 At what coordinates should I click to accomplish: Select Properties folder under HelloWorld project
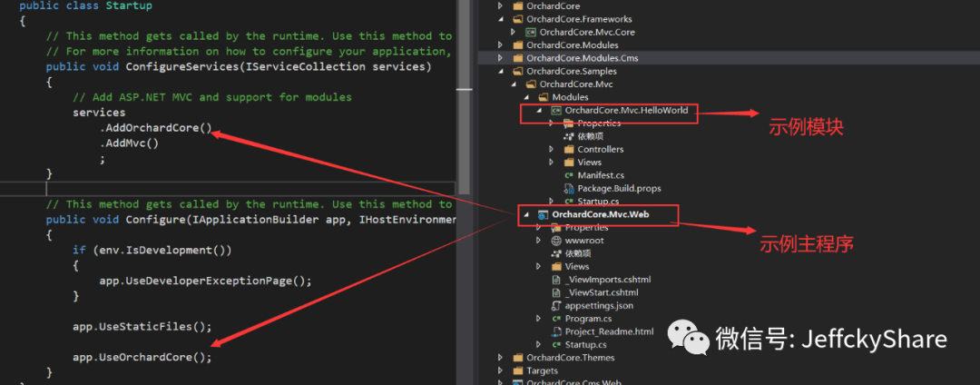[x=599, y=123]
